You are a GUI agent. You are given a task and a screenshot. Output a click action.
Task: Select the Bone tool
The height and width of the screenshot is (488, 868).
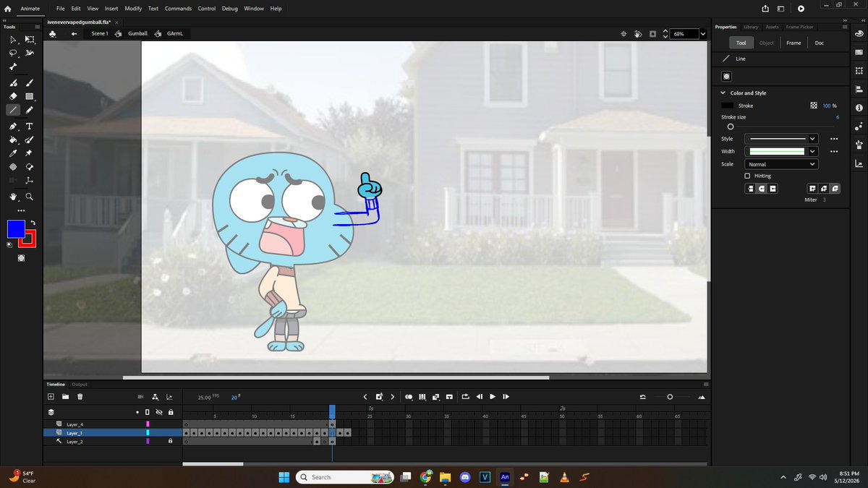click(13, 67)
